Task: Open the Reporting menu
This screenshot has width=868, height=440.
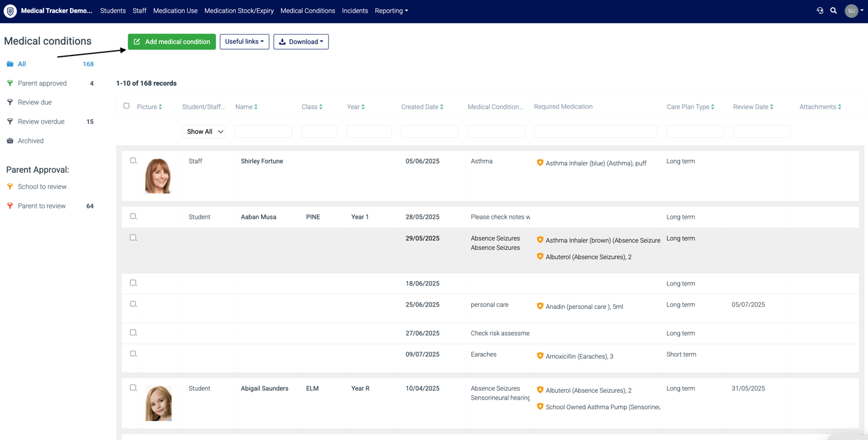Action: click(x=391, y=11)
